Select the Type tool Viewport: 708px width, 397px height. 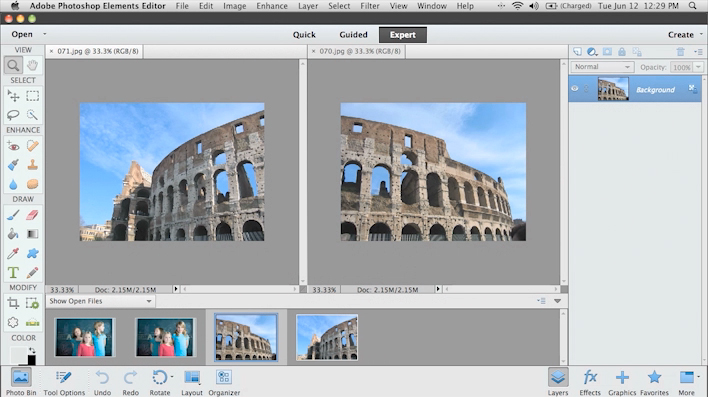13,273
